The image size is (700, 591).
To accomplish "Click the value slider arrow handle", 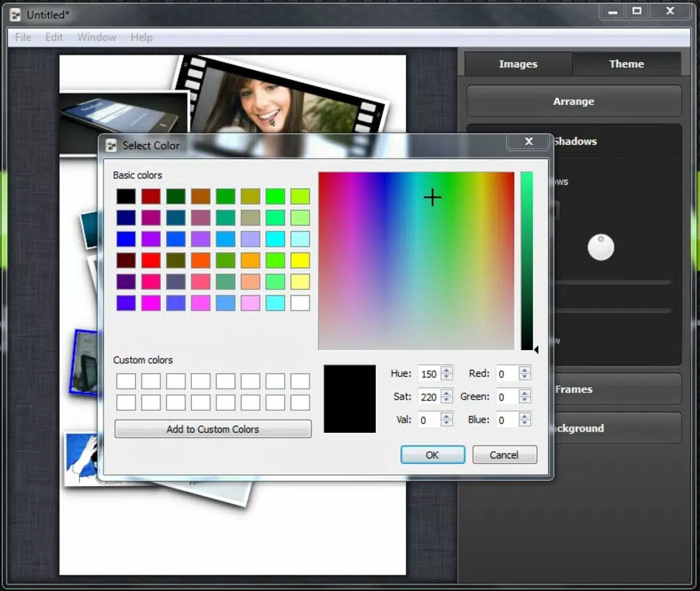I will click(x=536, y=349).
